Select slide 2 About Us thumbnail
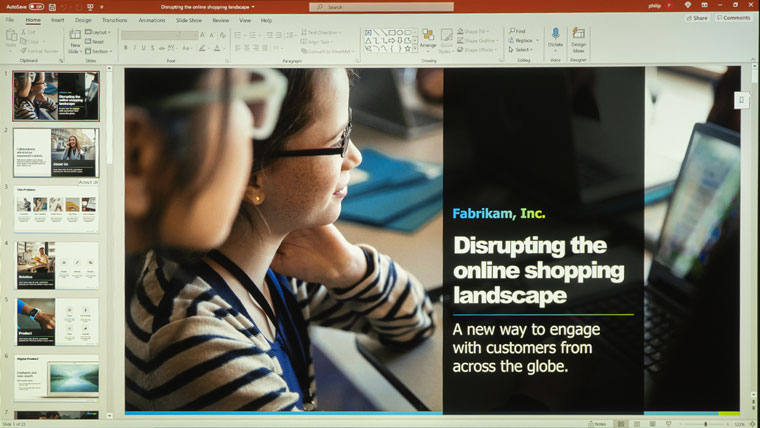 pos(56,153)
